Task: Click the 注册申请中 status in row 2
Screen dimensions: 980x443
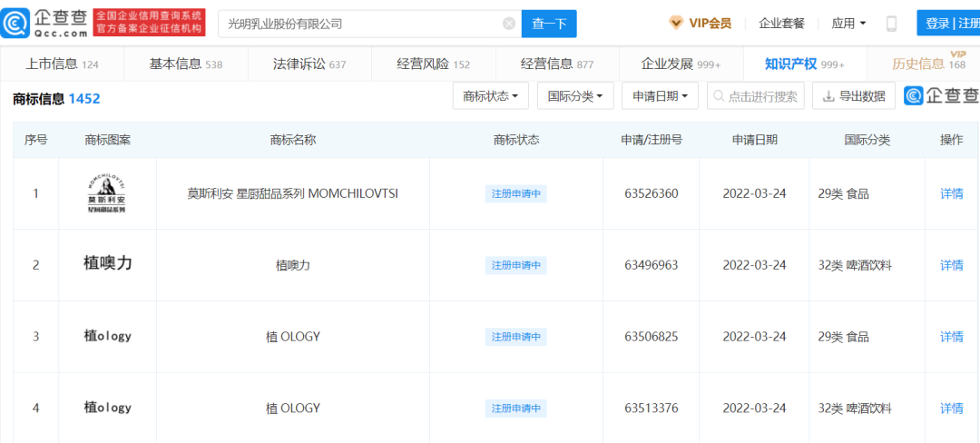Action: point(515,265)
